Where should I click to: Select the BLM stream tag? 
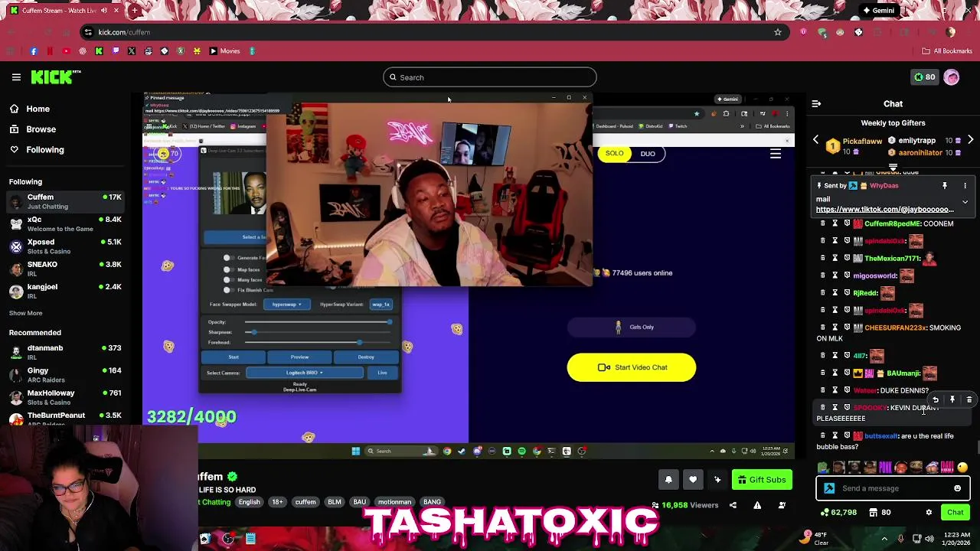click(x=335, y=502)
